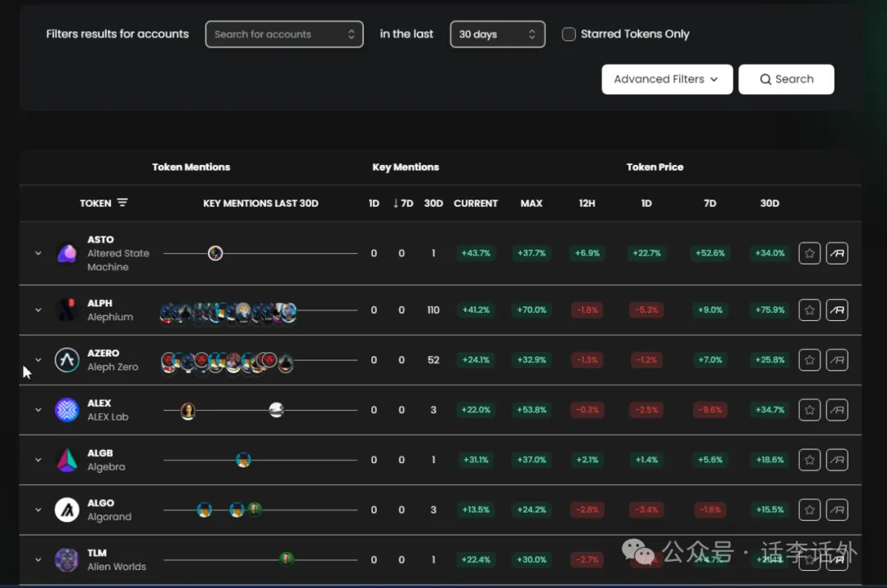The height and width of the screenshot is (588, 887).
Task: Star the ALGO Algorand token
Action: click(x=810, y=510)
